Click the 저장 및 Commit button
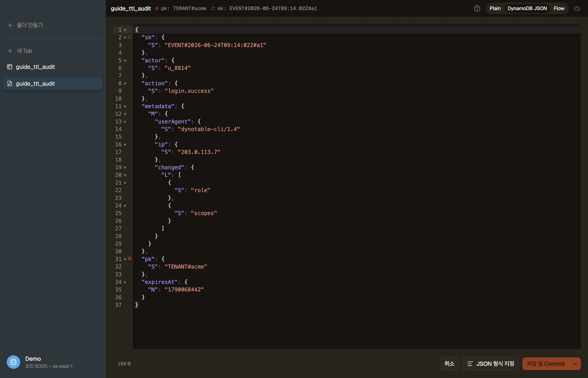This screenshot has height=378, width=588. click(546, 364)
